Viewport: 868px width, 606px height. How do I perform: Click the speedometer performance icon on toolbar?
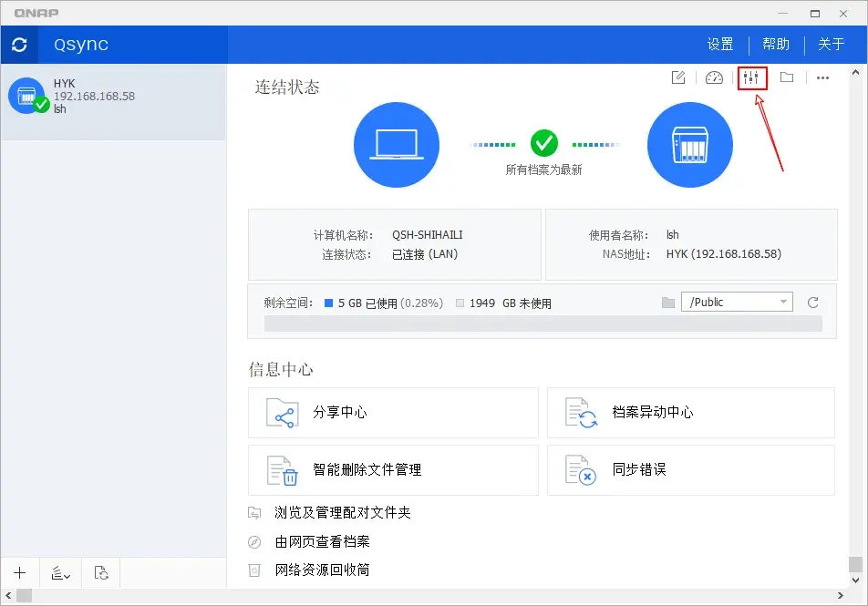[x=714, y=77]
